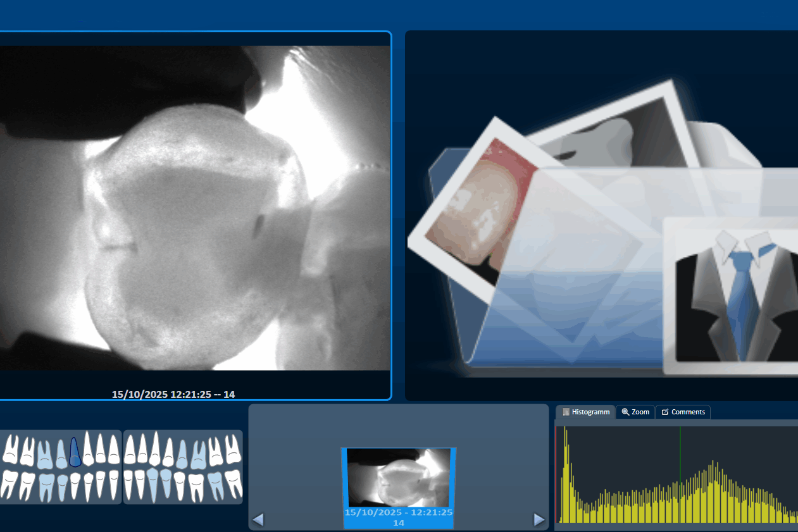The width and height of the screenshot is (798, 532).
Task: Advance thumbnails with the right arrow
Action: (539, 519)
